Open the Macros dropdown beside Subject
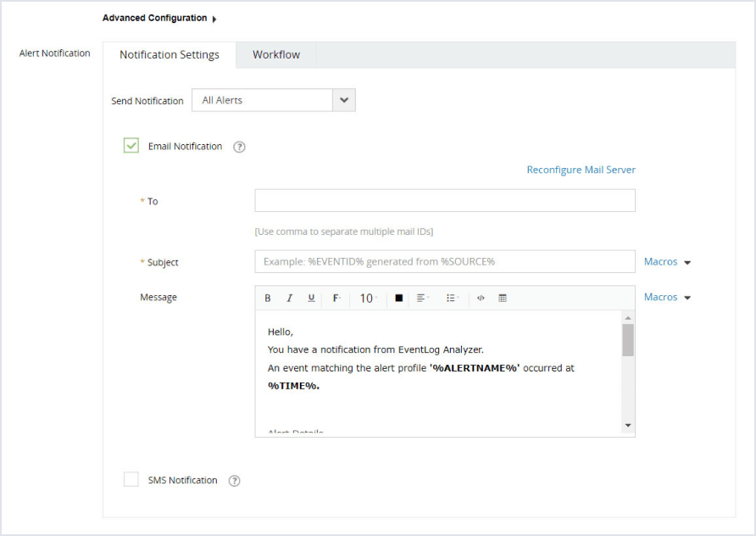The image size is (756, 536). point(667,262)
